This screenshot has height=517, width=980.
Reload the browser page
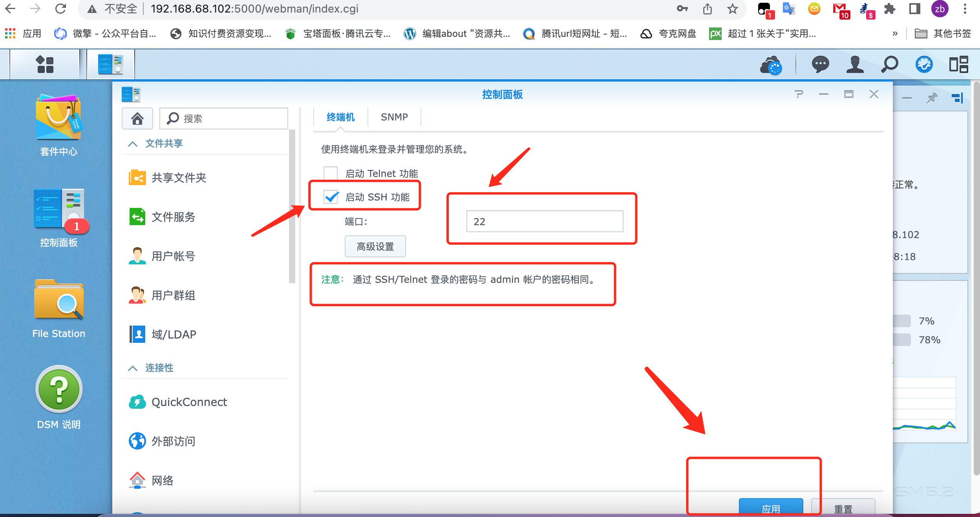click(60, 9)
